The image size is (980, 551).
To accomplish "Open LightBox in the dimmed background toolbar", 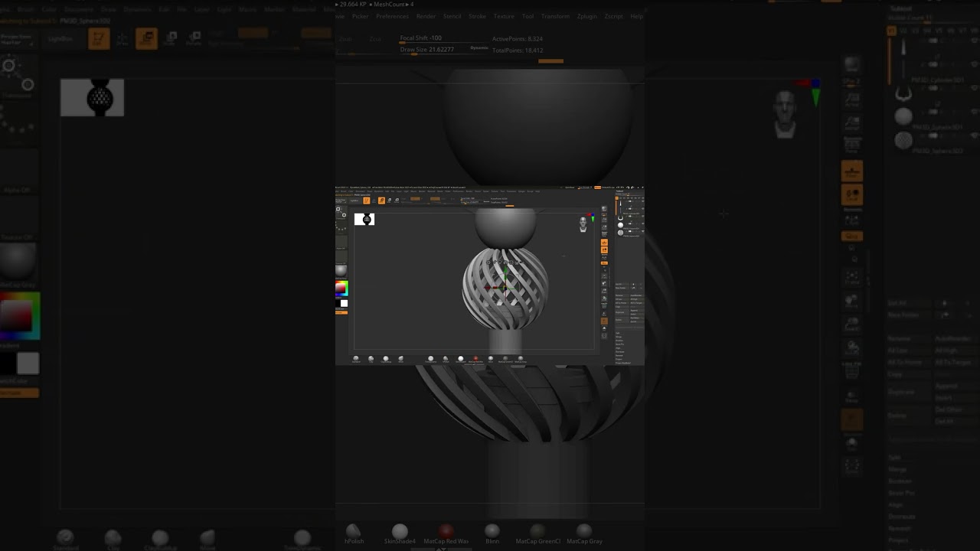I will (x=60, y=38).
